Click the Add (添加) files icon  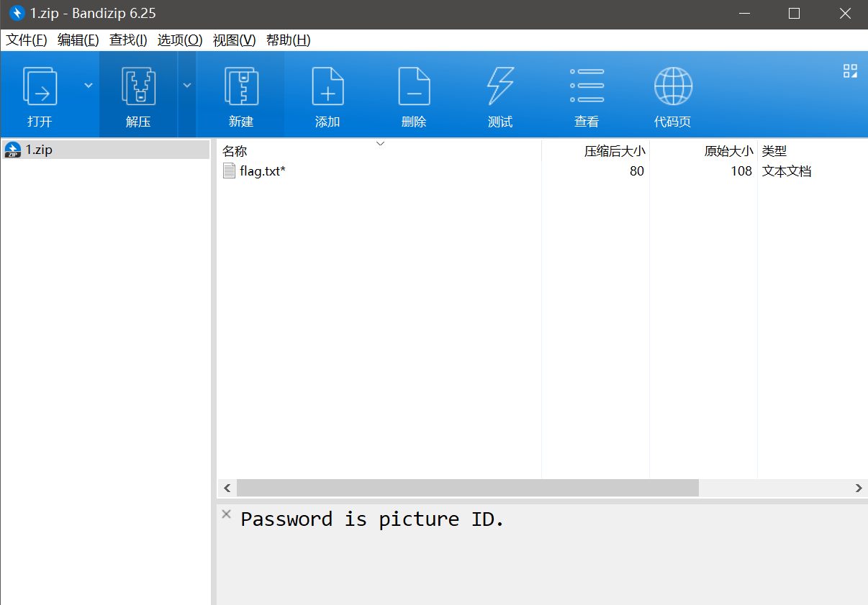[327, 87]
